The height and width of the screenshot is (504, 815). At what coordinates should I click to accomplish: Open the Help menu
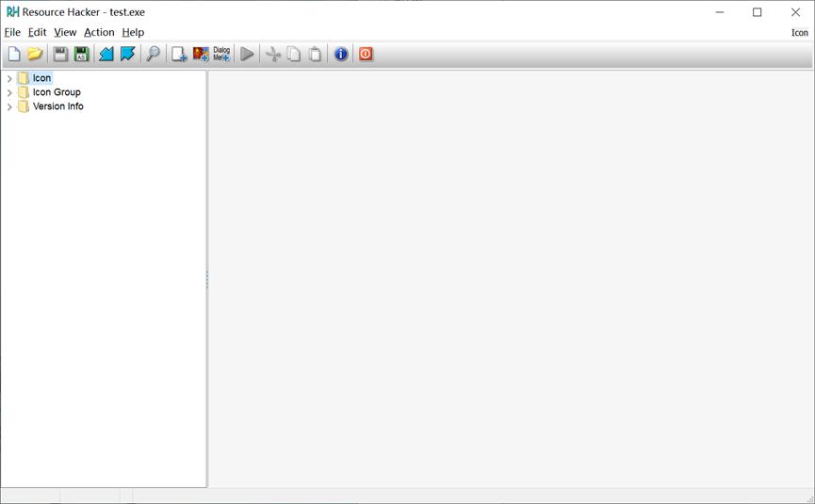coord(133,32)
